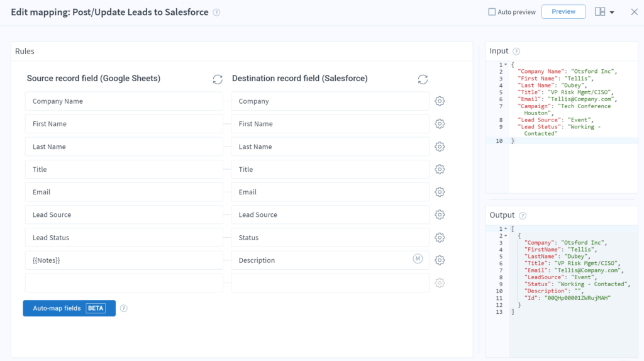Enable the Auto preview checkbox
The image size is (644, 361).
point(492,12)
